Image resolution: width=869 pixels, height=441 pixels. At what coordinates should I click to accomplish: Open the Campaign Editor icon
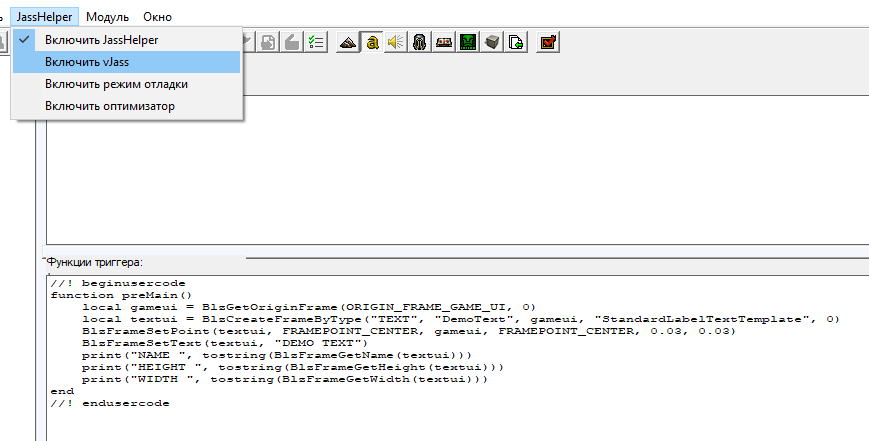click(444, 42)
